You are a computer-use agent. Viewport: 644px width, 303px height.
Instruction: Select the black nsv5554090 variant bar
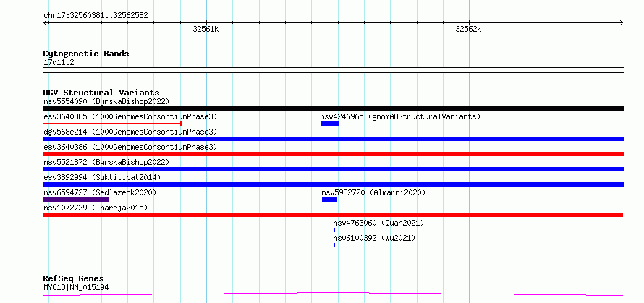click(x=333, y=108)
